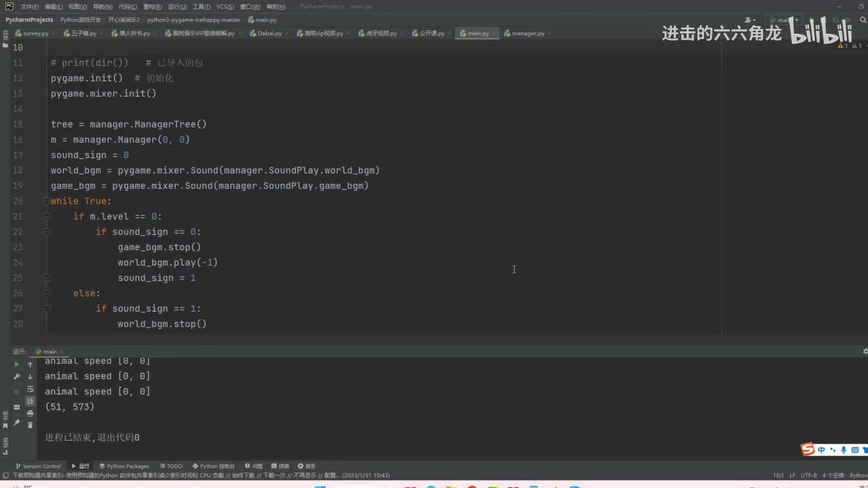
Task: Click UTF-8 encoding in status bar
Action: pyautogui.click(x=809, y=475)
